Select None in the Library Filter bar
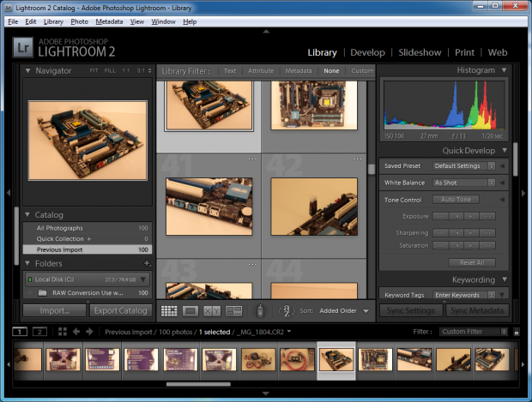Viewport: 532px width, 402px height. pos(331,71)
